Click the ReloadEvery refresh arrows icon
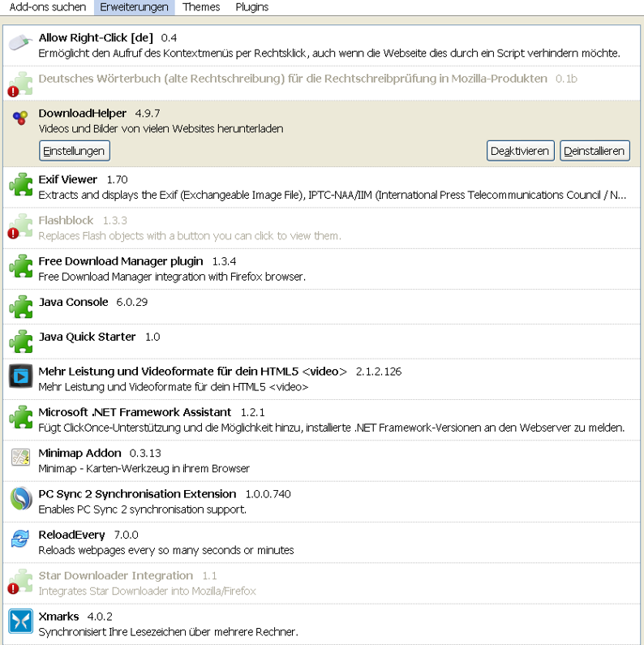 pos(20,539)
